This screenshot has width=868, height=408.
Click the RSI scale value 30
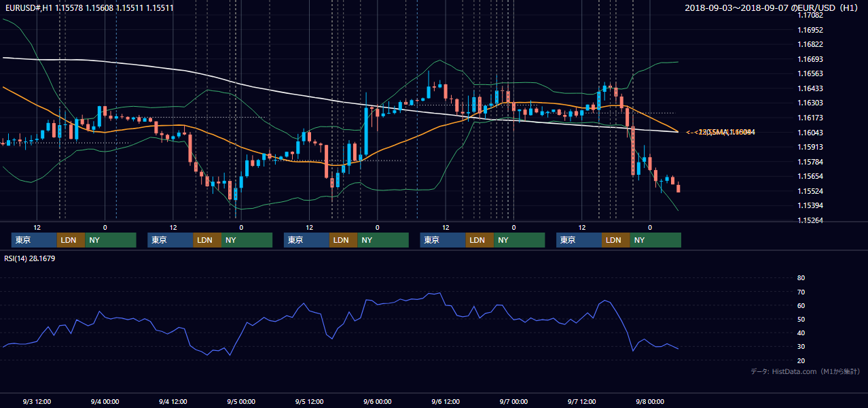[801, 347]
